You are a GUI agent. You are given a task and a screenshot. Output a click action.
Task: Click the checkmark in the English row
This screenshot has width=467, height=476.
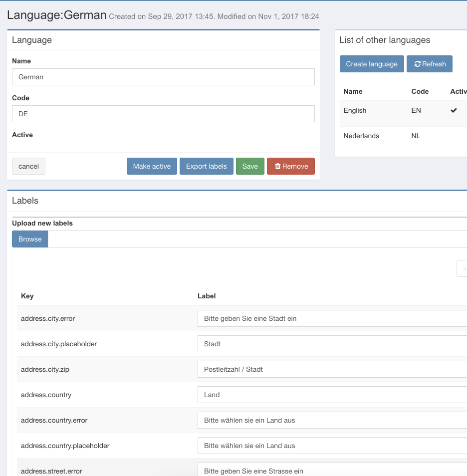tap(454, 110)
